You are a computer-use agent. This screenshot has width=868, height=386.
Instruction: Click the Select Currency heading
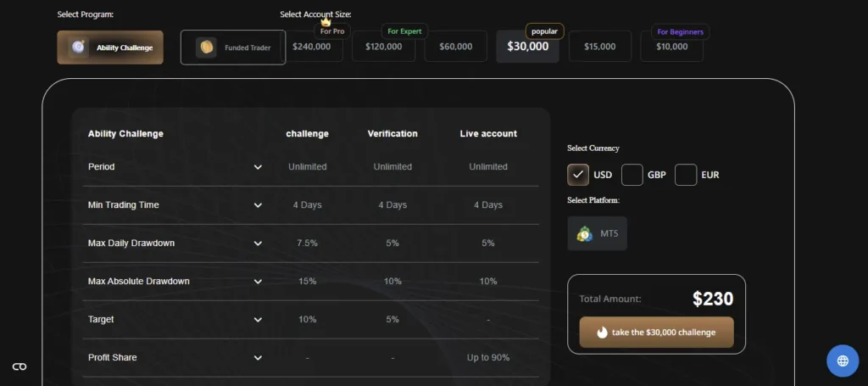[593, 148]
